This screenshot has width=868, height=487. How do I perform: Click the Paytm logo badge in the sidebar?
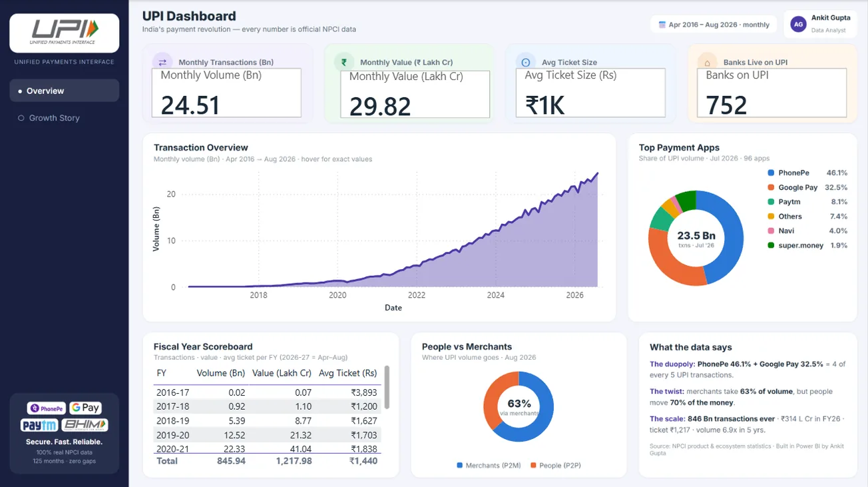pyautogui.click(x=39, y=425)
